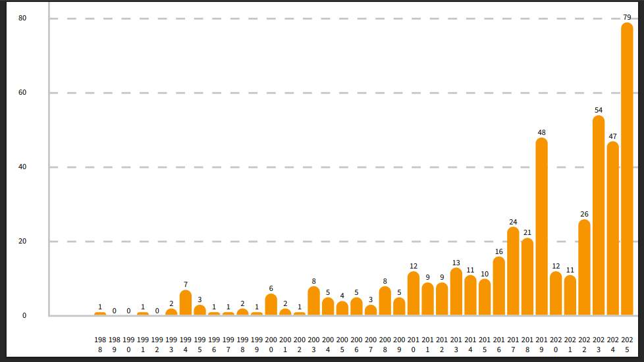Select the 2024 bar valued 47
This screenshot has height=362, width=644.
pyautogui.click(x=612, y=229)
